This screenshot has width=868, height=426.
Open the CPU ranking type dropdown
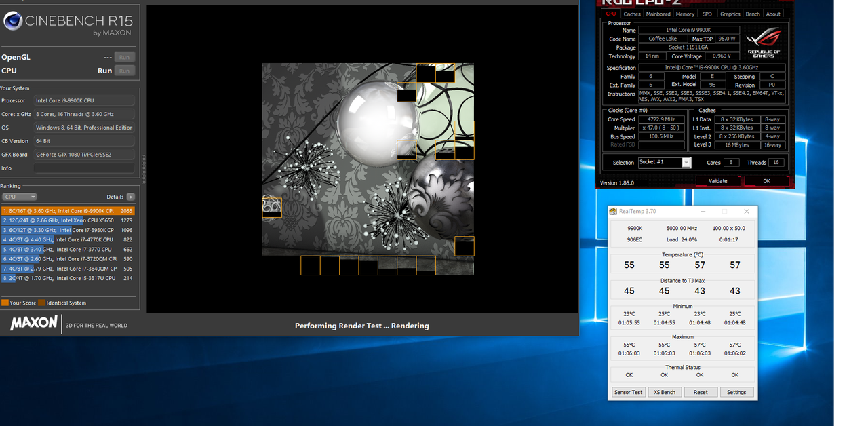tap(19, 197)
